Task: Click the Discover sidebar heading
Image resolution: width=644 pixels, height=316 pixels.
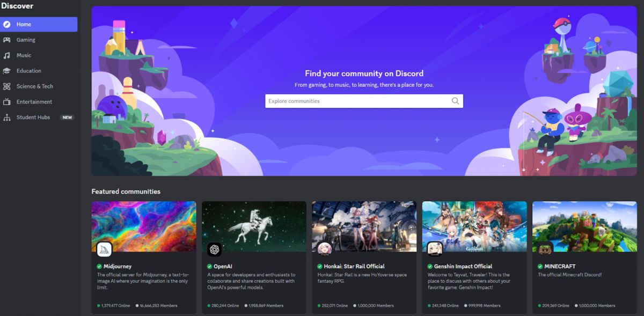Action: click(17, 6)
